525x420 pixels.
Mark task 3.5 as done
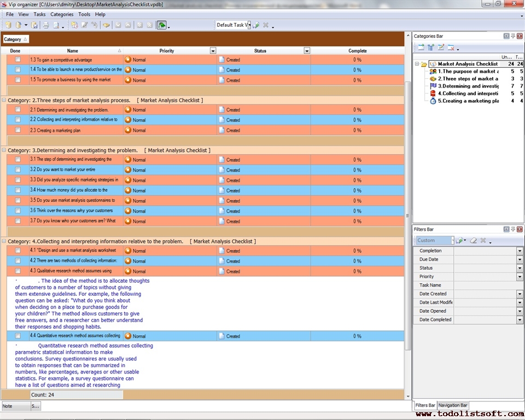(17, 201)
